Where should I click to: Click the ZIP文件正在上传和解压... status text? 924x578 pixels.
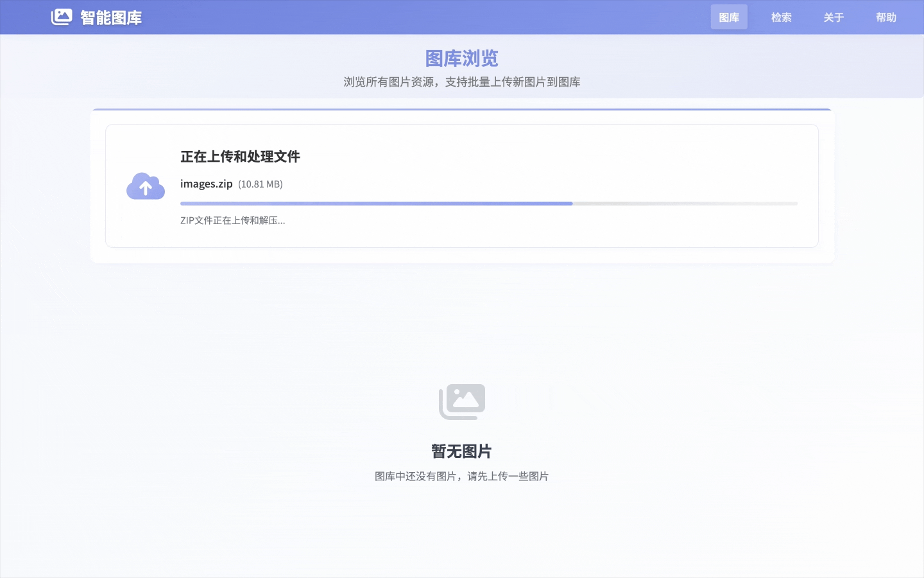[x=233, y=220]
